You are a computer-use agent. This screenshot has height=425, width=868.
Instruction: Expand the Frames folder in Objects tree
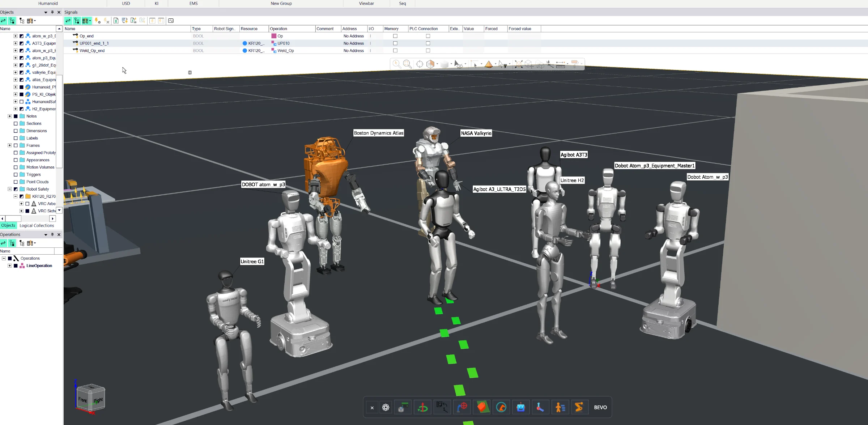coord(10,145)
